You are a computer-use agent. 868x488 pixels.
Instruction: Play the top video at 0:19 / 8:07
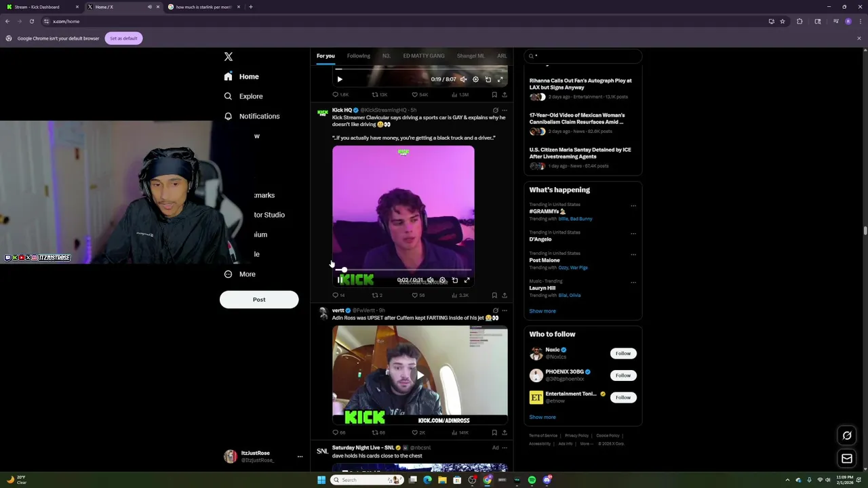pyautogui.click(x=340, y=79)
